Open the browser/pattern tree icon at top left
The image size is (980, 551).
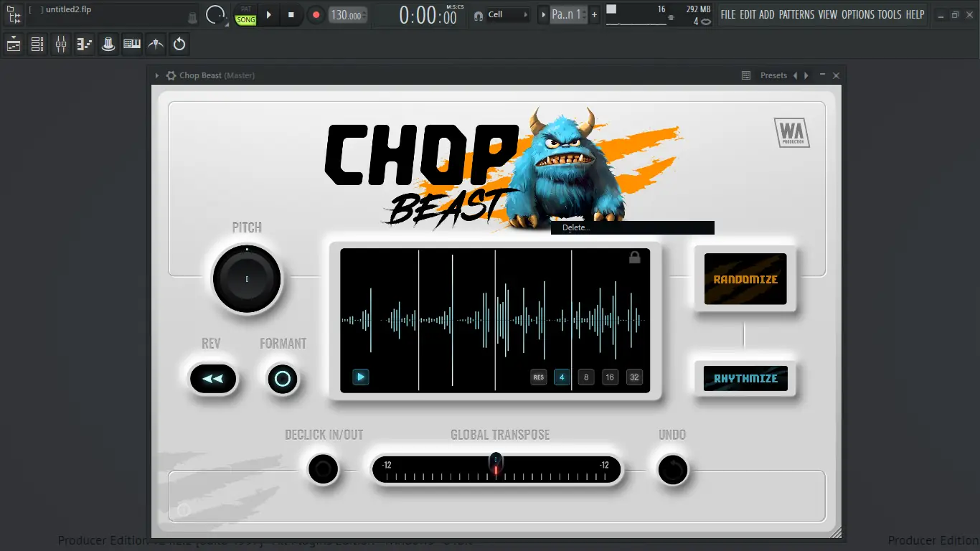coord(14,14)
